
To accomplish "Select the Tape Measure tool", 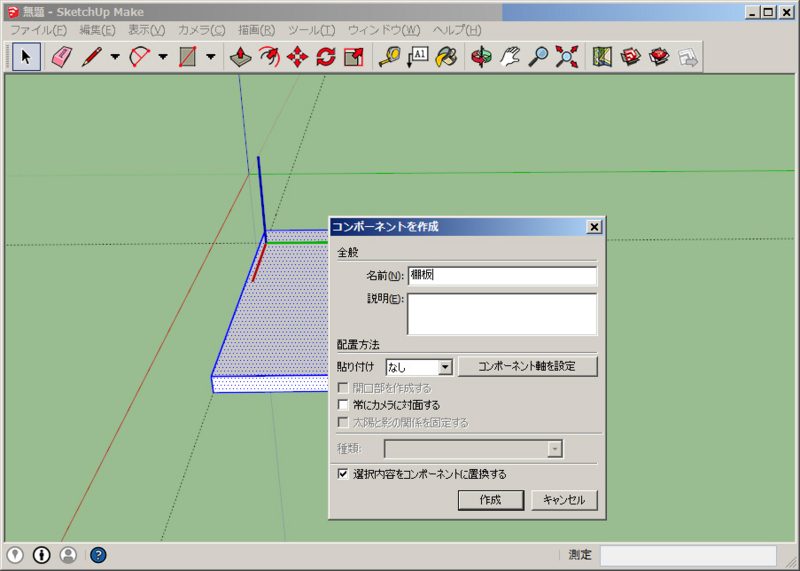I will tap(389, 57).
